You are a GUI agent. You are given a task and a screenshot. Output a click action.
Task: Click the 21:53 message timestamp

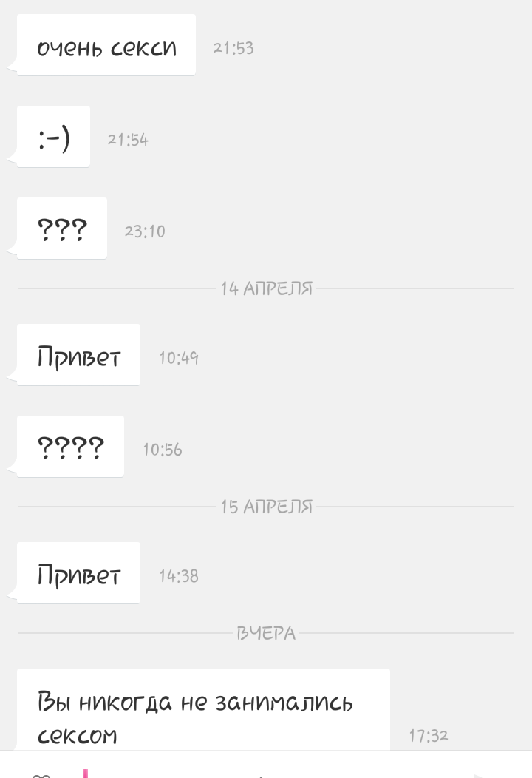pos(233,48)
